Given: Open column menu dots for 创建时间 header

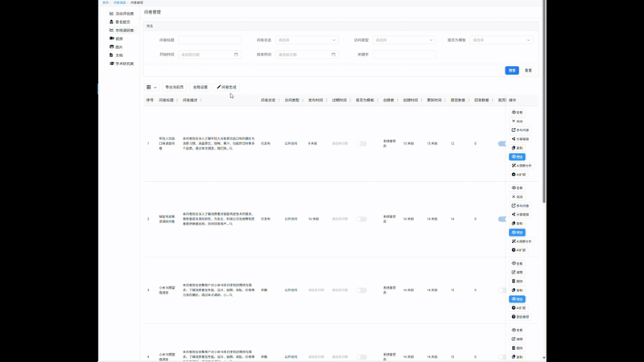Looking at the screenshot, I should click(421, 100).
